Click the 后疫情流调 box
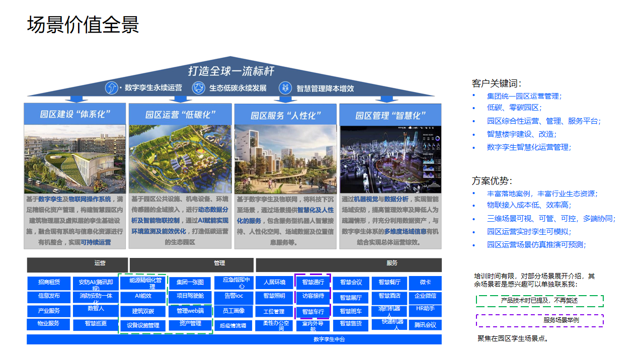 pyautogui.click(x=233, y=325)
